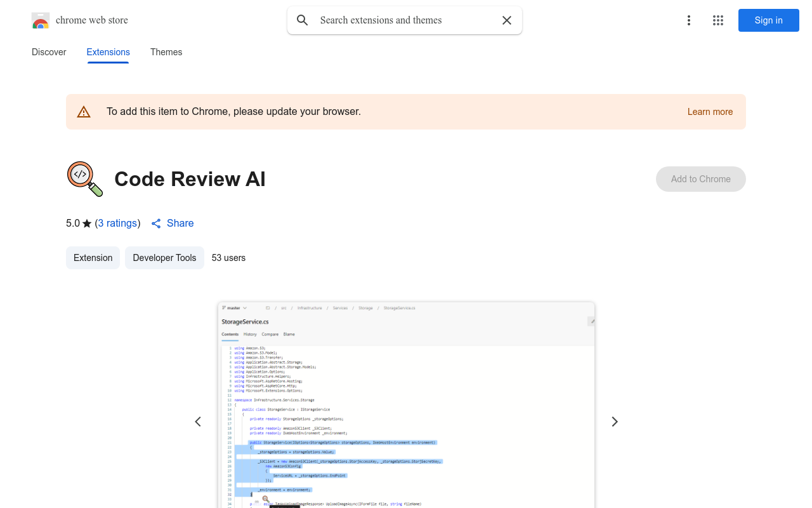
Task: Click the 5.0 rating star icon
Action: click(x=87, y=224)
